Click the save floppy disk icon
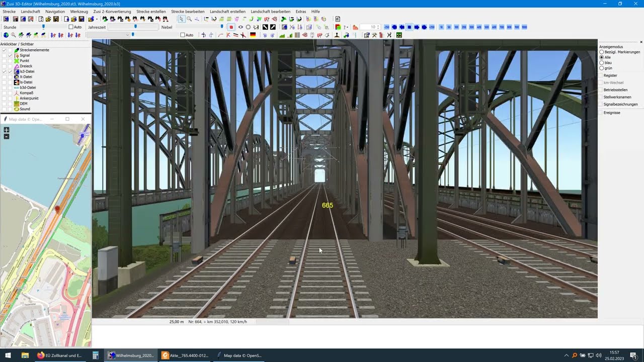Screen dimensions: 644x362 (81, 19)
